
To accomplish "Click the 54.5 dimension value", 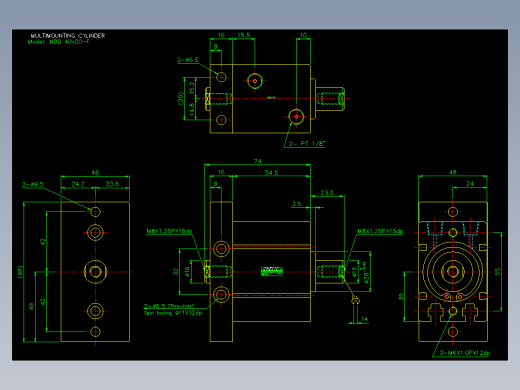I will (272, 173).
